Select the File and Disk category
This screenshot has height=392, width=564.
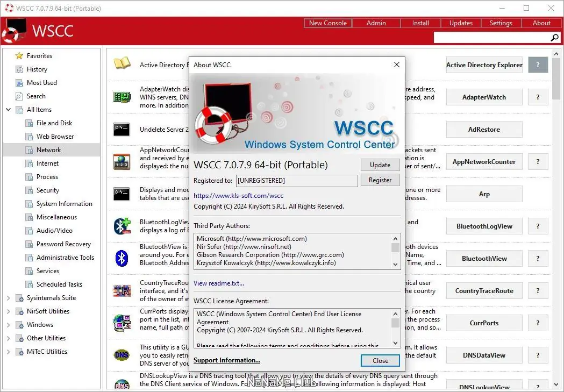[x=54, y=123]
